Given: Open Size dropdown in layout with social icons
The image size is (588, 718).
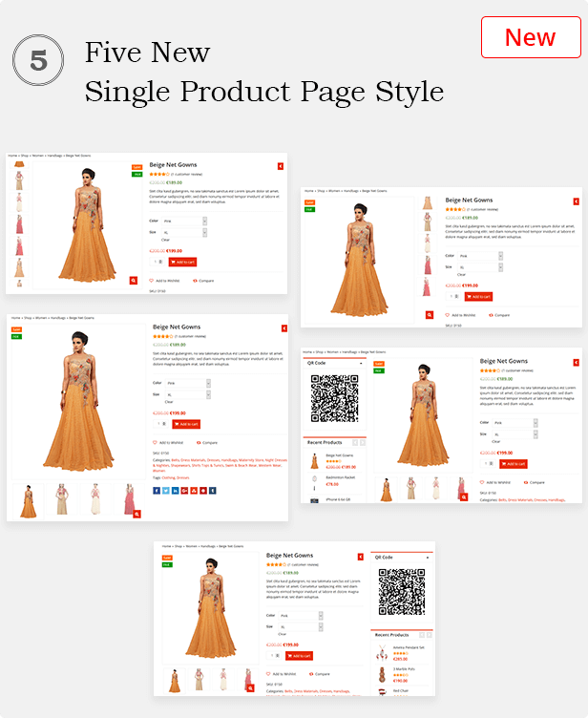Looking at the screenshot, I should [187, 394].
